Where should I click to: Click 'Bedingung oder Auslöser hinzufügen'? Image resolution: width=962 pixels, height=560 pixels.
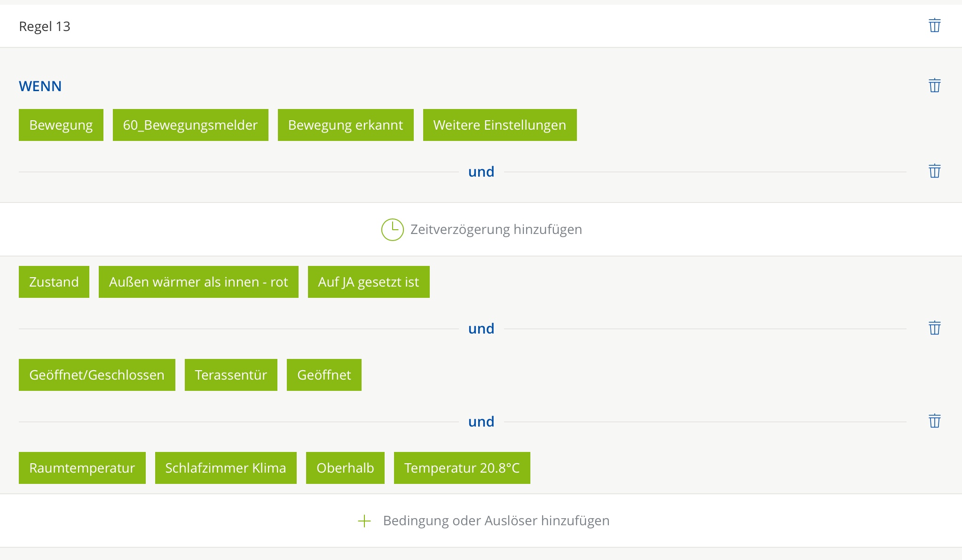tap(496, 521)
